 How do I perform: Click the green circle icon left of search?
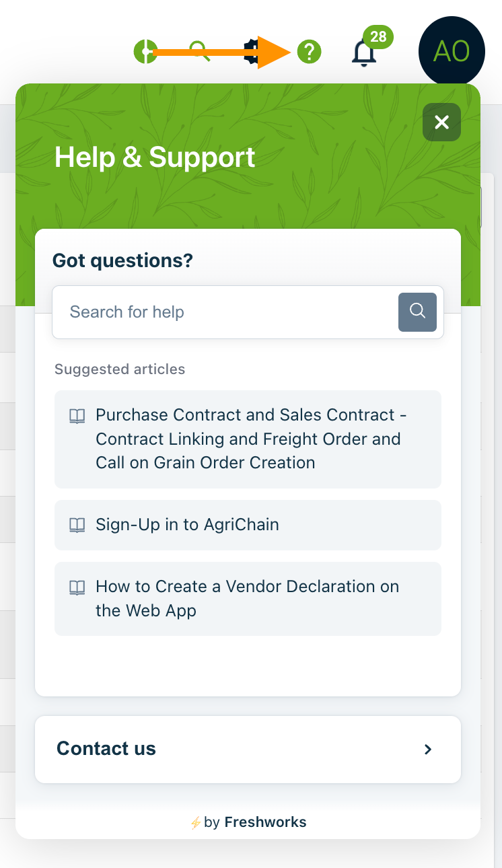[145, 51]
